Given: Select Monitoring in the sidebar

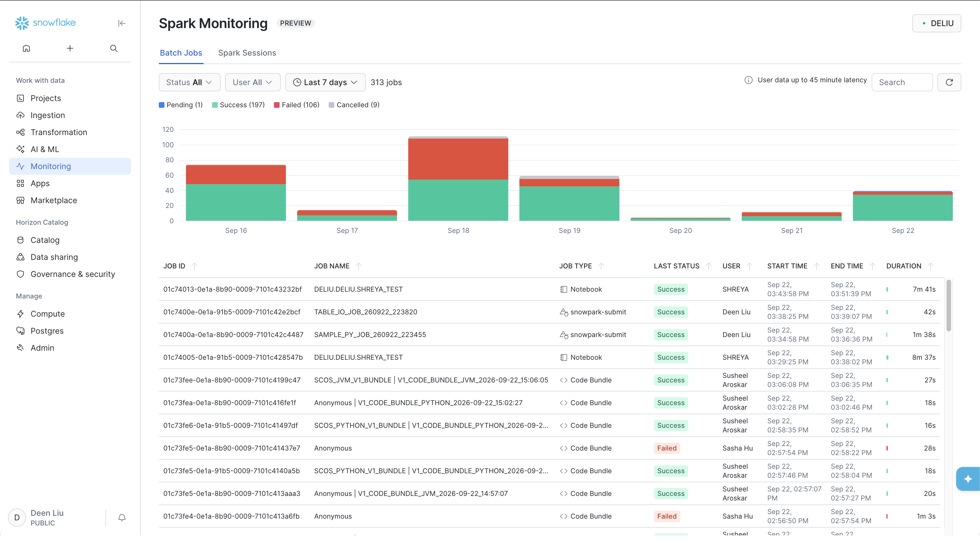Looking at the screenshot, I should click(70, 166).
